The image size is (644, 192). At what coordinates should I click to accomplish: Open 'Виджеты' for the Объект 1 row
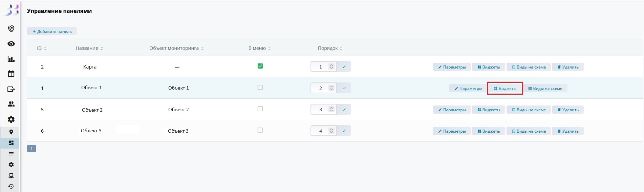(x=505, y=89)
